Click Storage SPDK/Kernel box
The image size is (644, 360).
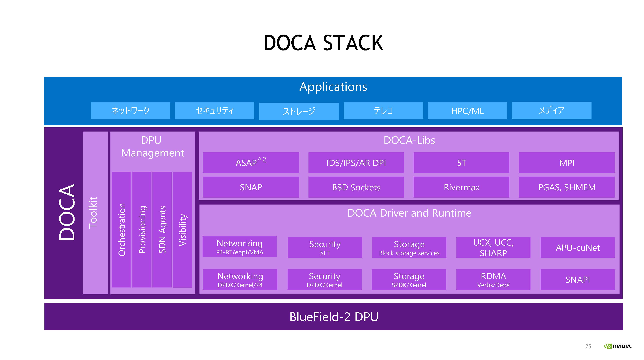(x=409, y=279)
